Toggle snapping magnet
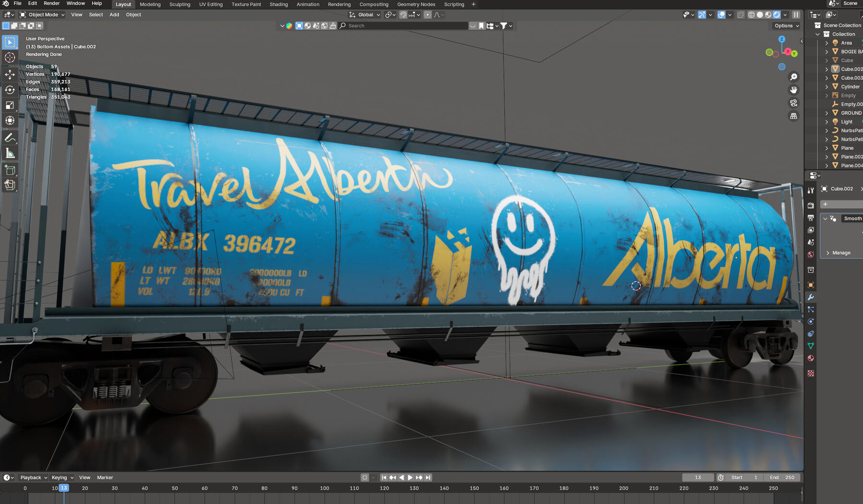The image size is (863, 504). click(403, 15)
